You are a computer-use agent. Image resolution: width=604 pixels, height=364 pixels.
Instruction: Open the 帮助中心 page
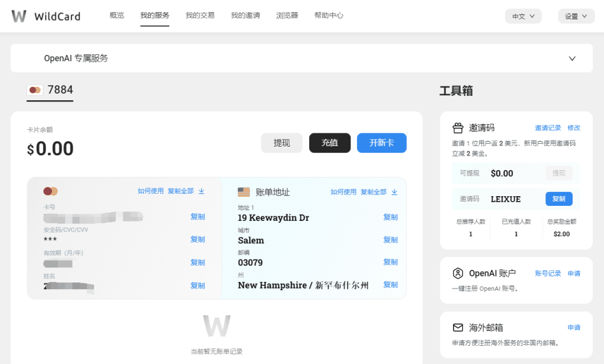click(329, 15)
